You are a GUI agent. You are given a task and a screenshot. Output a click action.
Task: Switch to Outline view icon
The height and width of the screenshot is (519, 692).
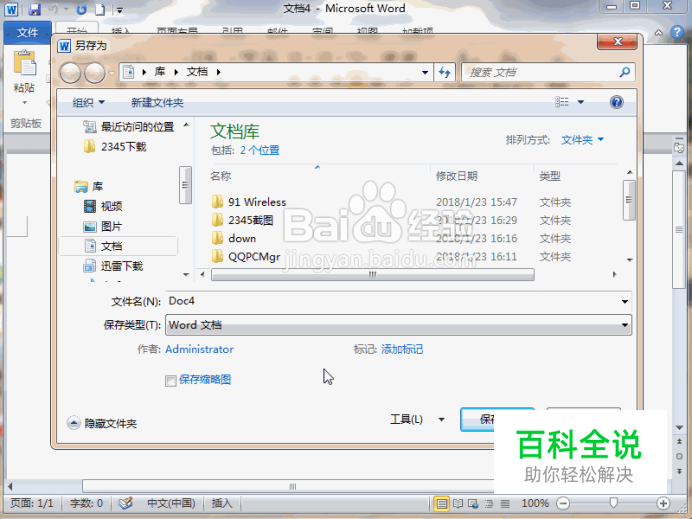pyautogui.click(x=489, y=503)
